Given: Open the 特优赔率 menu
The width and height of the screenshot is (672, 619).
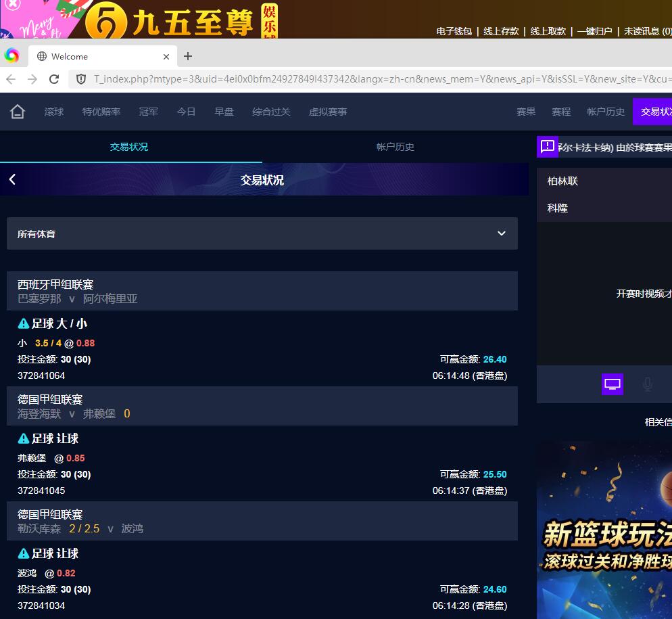Looking at the screenshot, I should pos(101,112).
